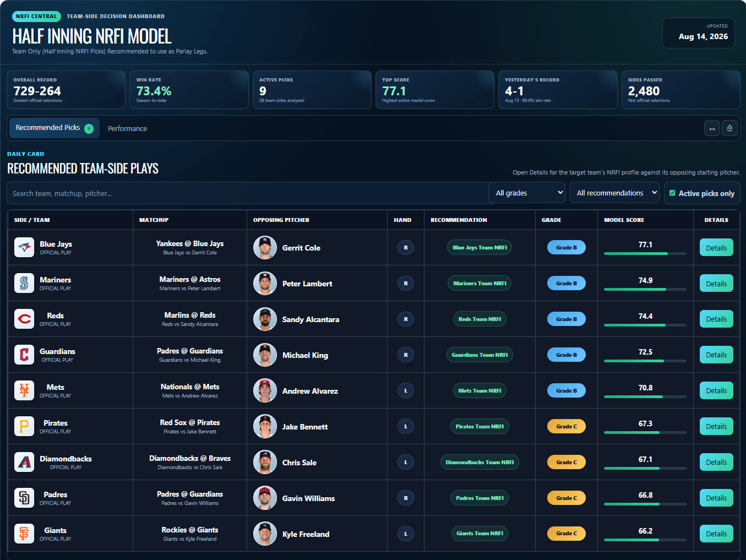Click the Mariners Team NRFI pill
This screenshot has height=560, width=746.
click(x=480, y=284)
